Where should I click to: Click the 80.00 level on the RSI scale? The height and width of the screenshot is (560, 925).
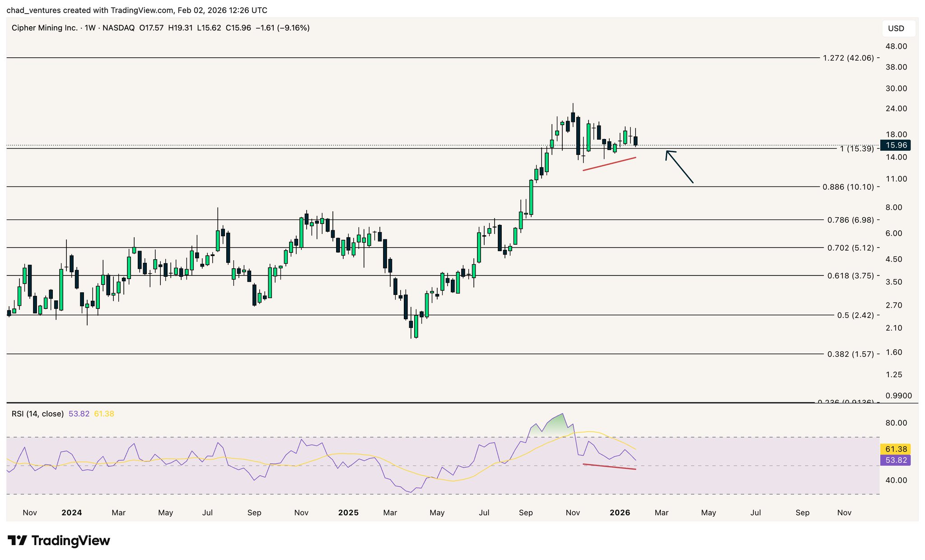tap(896, 423)
